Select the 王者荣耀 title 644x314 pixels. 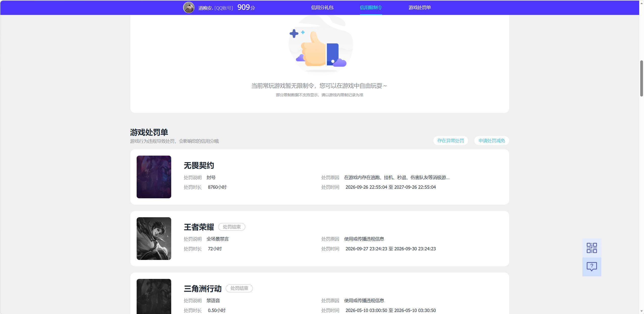click(199, 227)
